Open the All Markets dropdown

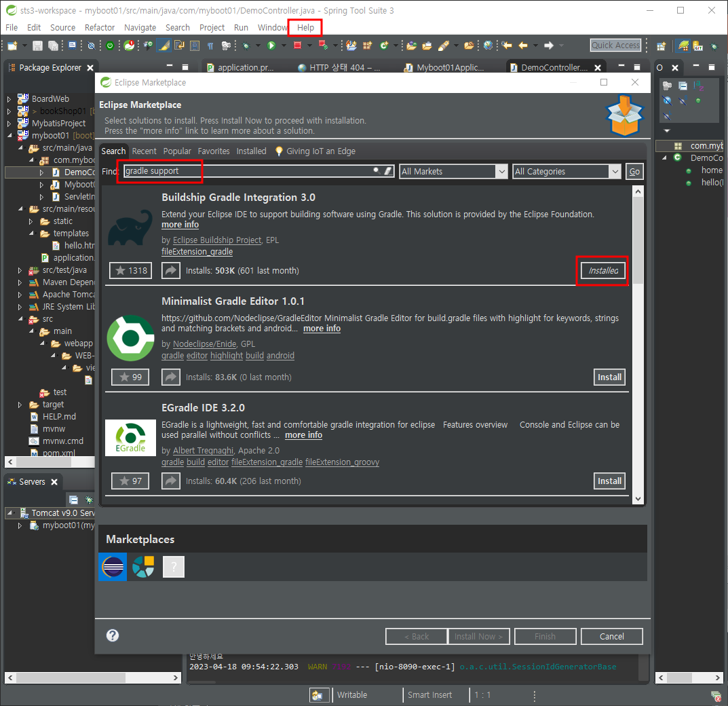coord(453,171)
